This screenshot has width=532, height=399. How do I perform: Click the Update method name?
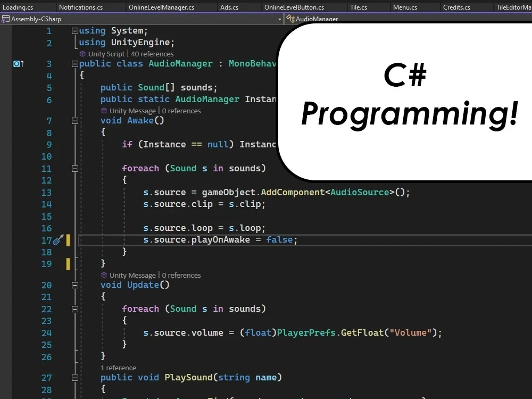pos(143,285)
